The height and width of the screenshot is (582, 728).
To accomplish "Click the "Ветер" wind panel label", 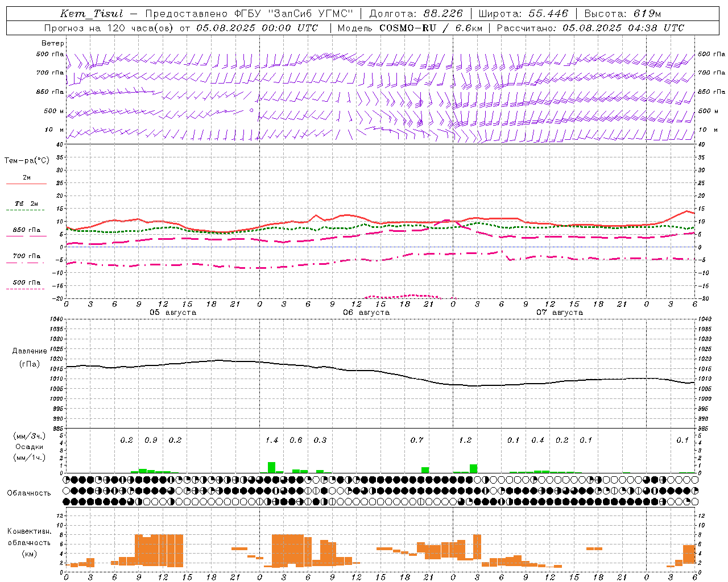I will tap(53, 43).
